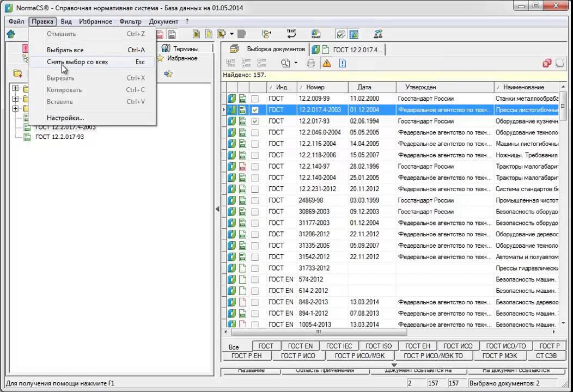Click the orange warning triangle icon
Image resolution: width=573 pixels, height=392 pixels.
pyautogui.click(x=327, y=63)
